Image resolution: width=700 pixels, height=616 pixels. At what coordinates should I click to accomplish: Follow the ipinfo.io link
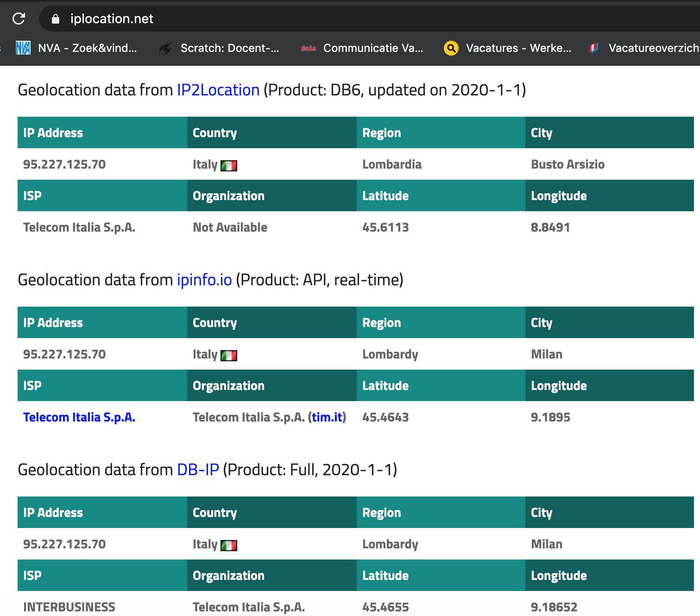tap(204, 280)
